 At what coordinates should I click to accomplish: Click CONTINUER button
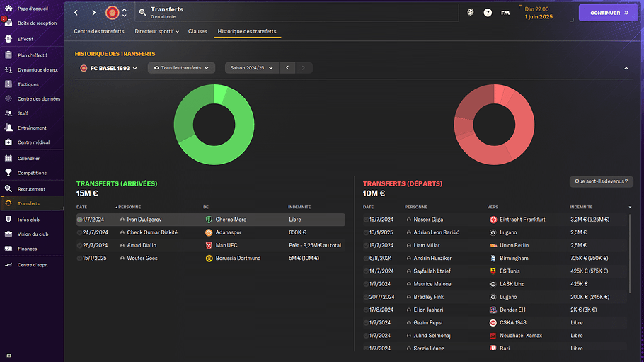pyautogui.click(x=609, y=13)
